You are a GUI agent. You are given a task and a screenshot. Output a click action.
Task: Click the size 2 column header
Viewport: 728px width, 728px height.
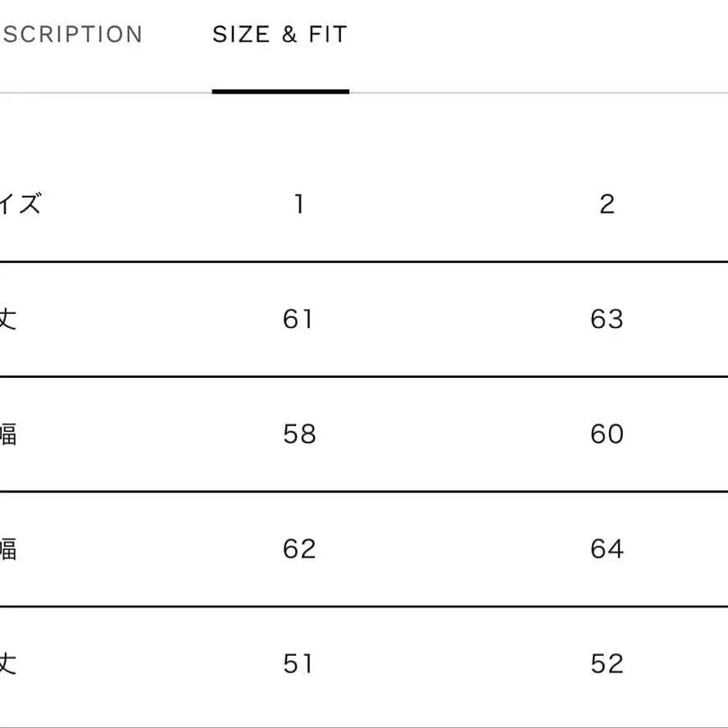pos(607,204)
